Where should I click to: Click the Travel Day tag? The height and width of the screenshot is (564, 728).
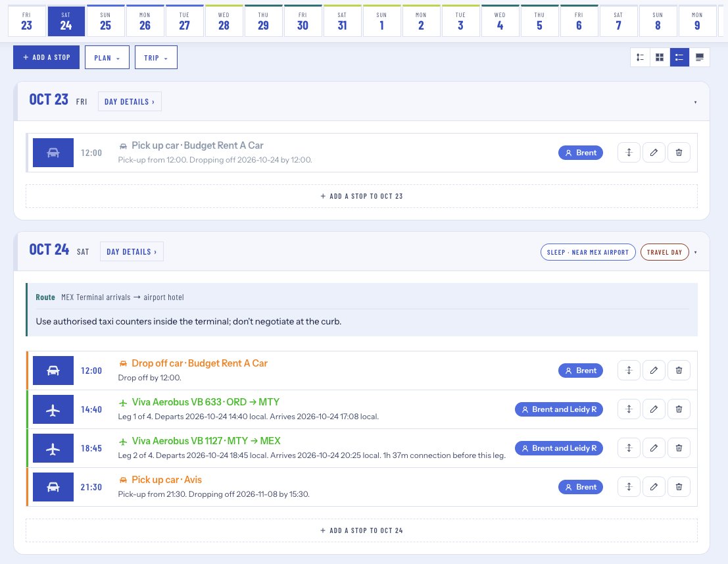tap(664, 252)
